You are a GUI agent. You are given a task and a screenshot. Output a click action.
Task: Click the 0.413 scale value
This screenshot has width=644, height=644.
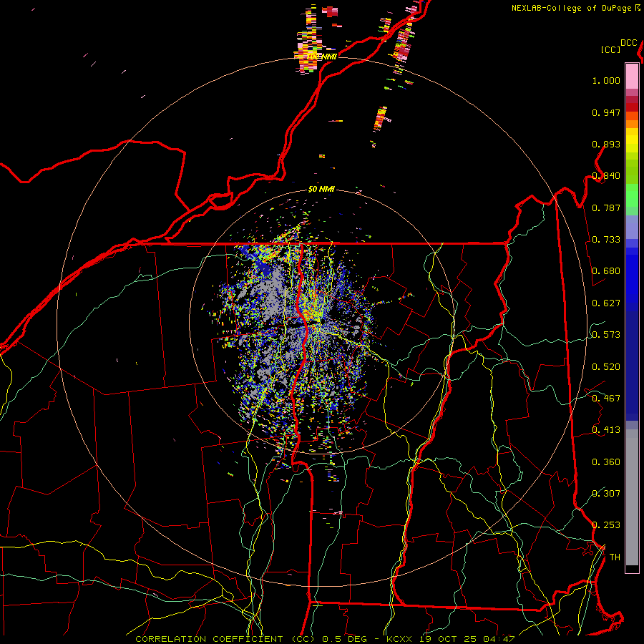coord(606,430)
